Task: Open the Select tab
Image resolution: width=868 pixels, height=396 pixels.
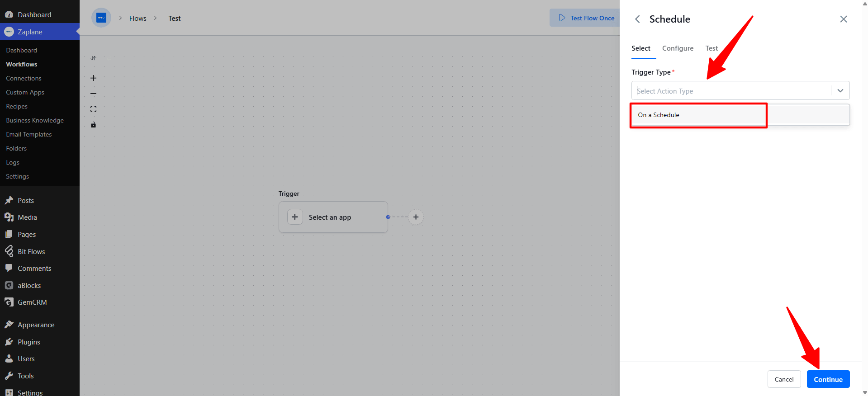Action: click(641, 48)
